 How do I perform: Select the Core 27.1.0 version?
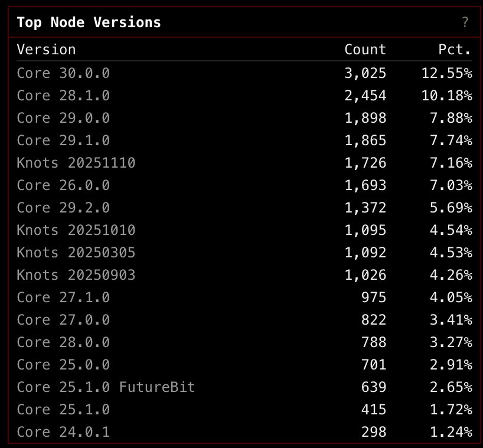(x=63, y=297)
